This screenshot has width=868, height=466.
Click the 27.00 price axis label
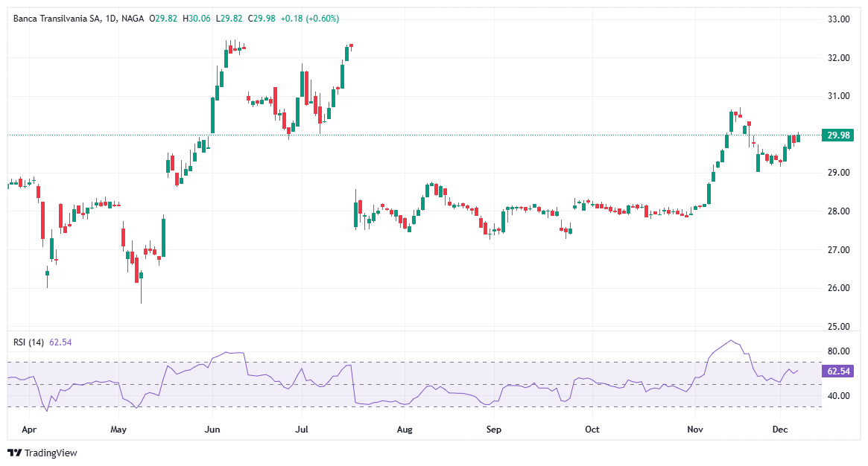838,250
